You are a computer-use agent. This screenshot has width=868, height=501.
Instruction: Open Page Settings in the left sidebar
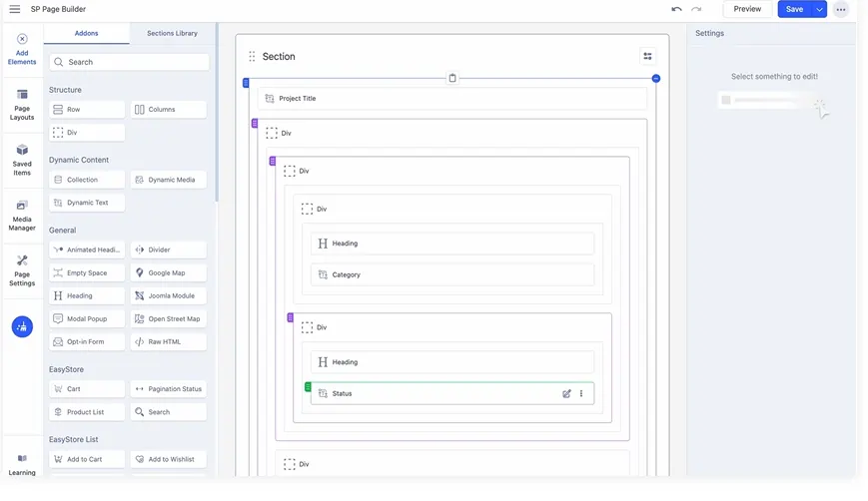pos(22,269)
